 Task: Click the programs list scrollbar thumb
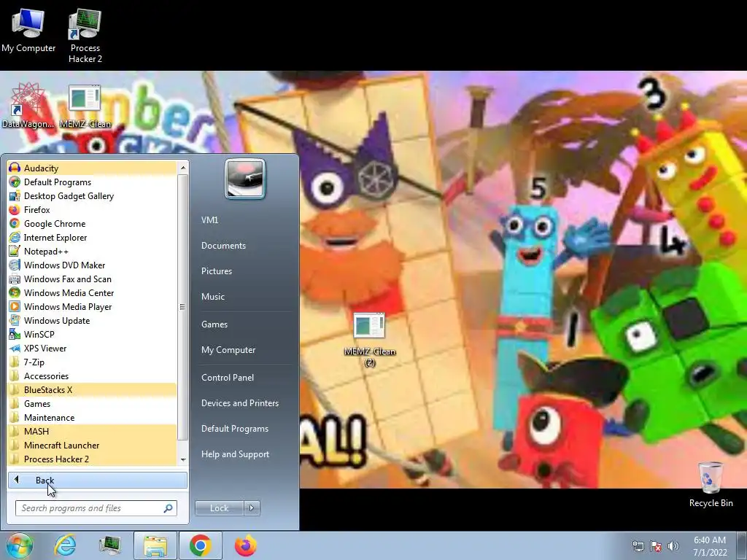(x=182, y=307)
